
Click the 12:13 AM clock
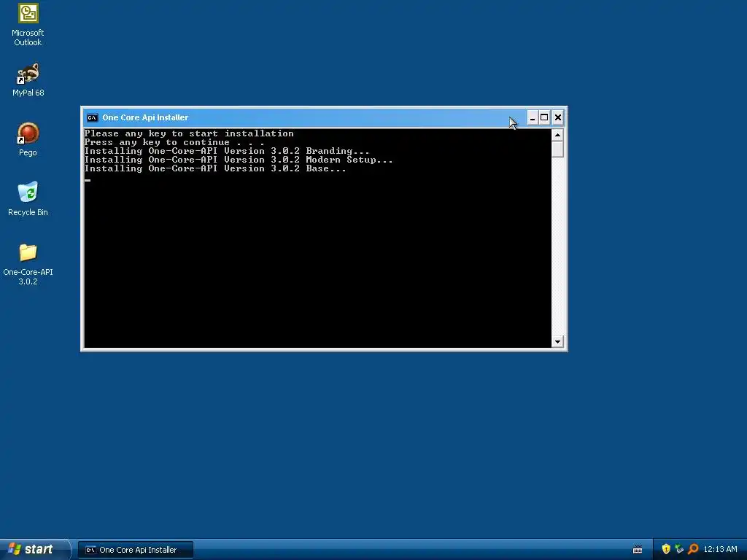point(720,549)
